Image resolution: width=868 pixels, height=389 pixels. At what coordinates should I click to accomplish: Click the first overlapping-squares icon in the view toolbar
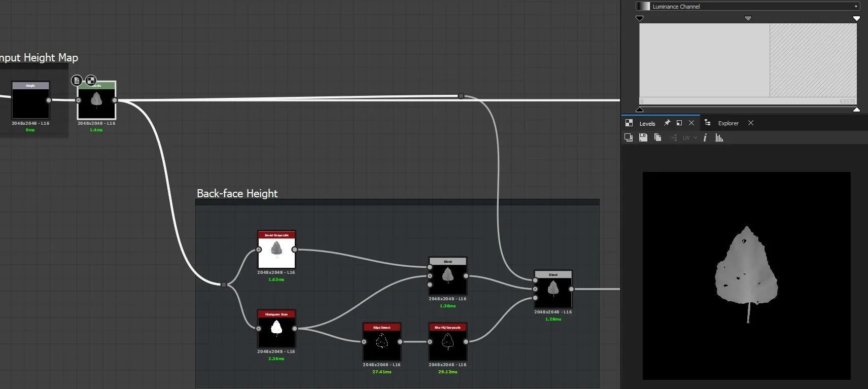629,137
